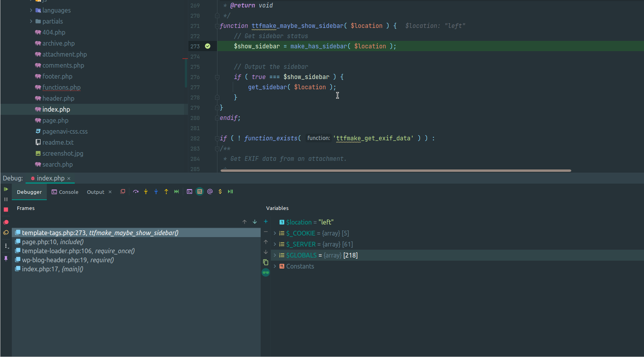Close the Output tab
Viewport: 644px width, 357px height.
tap(110, 192)
